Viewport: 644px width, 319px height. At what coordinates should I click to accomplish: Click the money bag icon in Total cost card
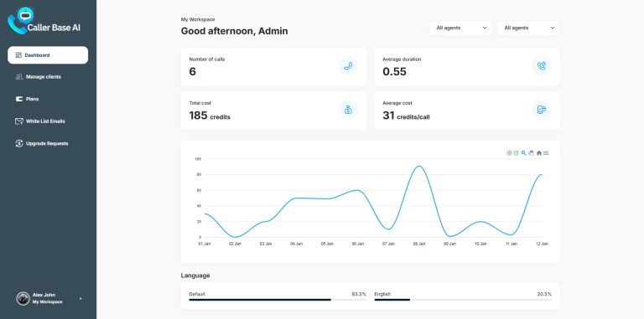(348, 110)
